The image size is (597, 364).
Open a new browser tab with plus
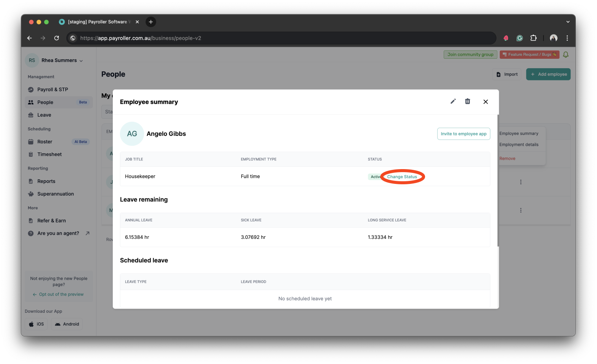click(x=151, y=22)
